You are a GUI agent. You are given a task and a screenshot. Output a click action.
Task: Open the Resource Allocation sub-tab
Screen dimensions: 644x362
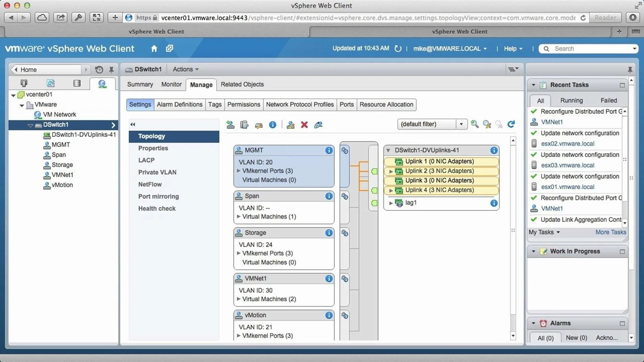[386, 105]
